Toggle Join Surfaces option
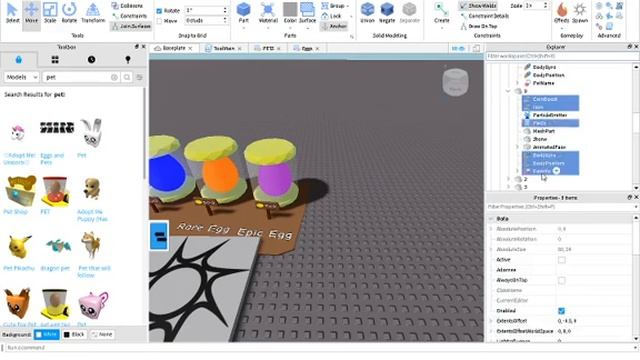Image resolution: width=640 pixels, height=360 pixels. pos(131,26)
